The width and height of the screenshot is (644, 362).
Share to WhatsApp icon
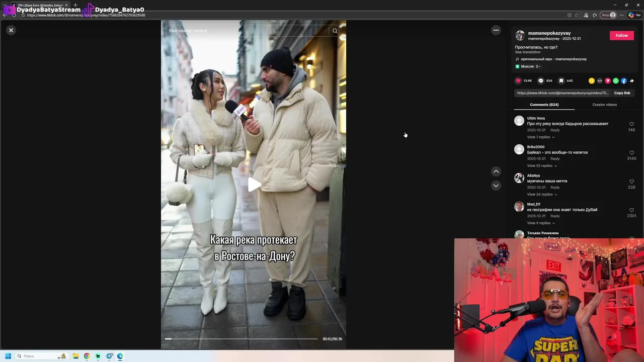click(616, 81)
